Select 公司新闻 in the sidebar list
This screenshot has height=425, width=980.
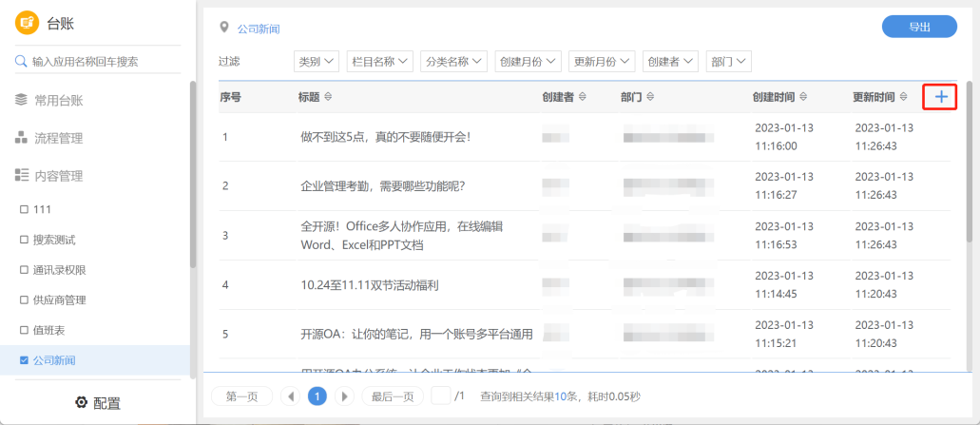click(x=54, y=360)
